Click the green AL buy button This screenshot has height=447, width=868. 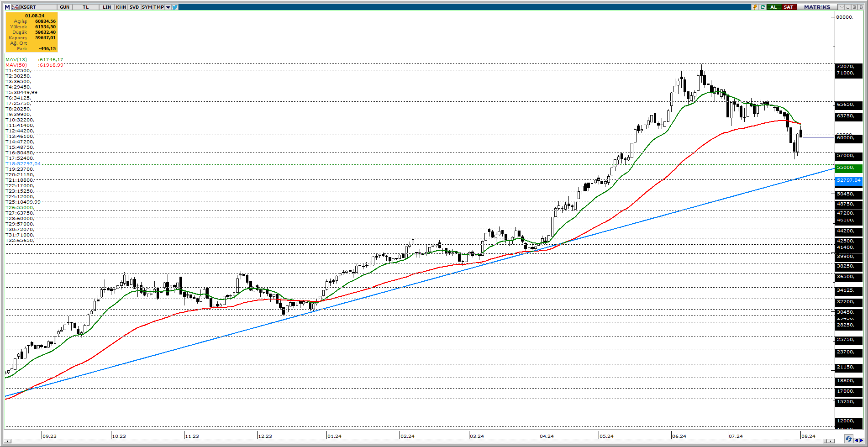773,7
